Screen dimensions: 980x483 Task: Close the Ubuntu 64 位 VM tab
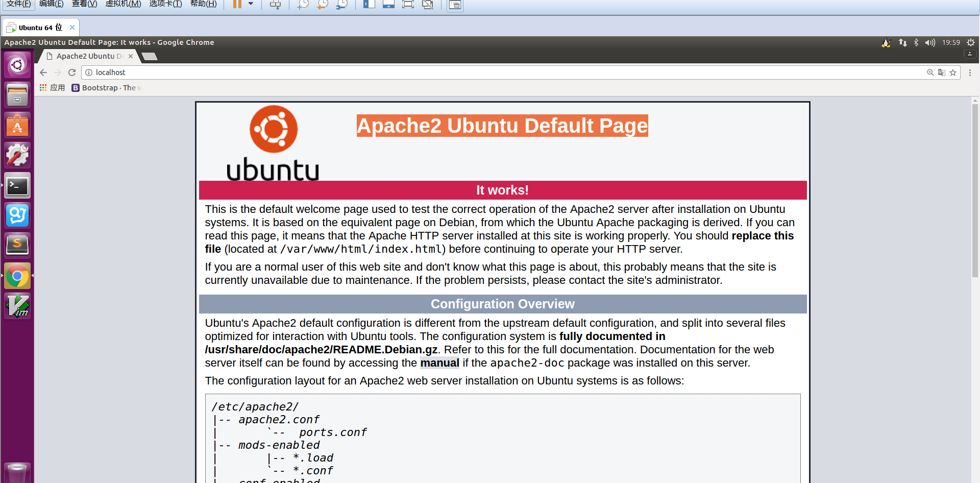pos(72,28)
